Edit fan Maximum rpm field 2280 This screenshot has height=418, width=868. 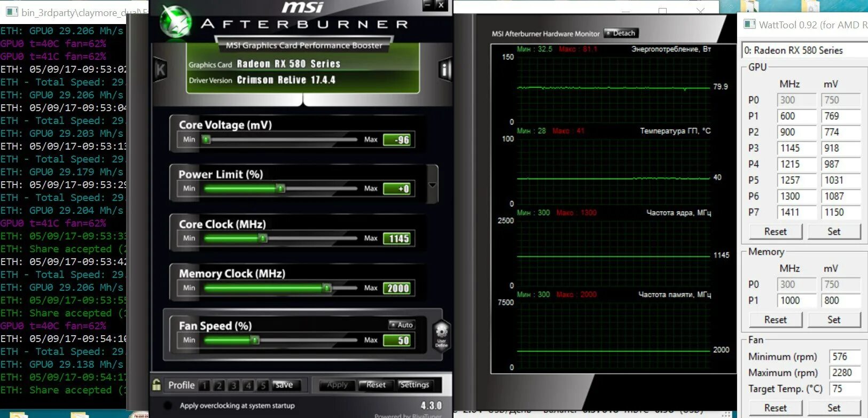pos(844,373)
